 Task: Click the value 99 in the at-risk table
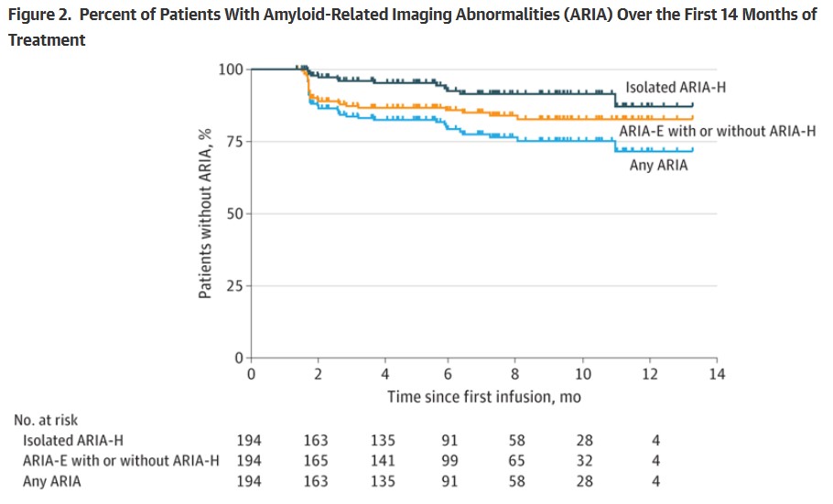click(x=450, y=461)
